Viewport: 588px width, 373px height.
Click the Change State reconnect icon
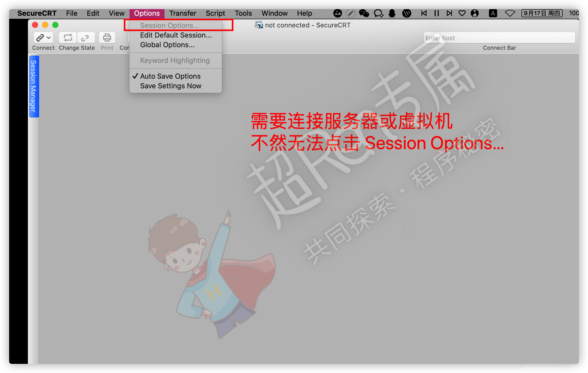(x=68, y=38)
